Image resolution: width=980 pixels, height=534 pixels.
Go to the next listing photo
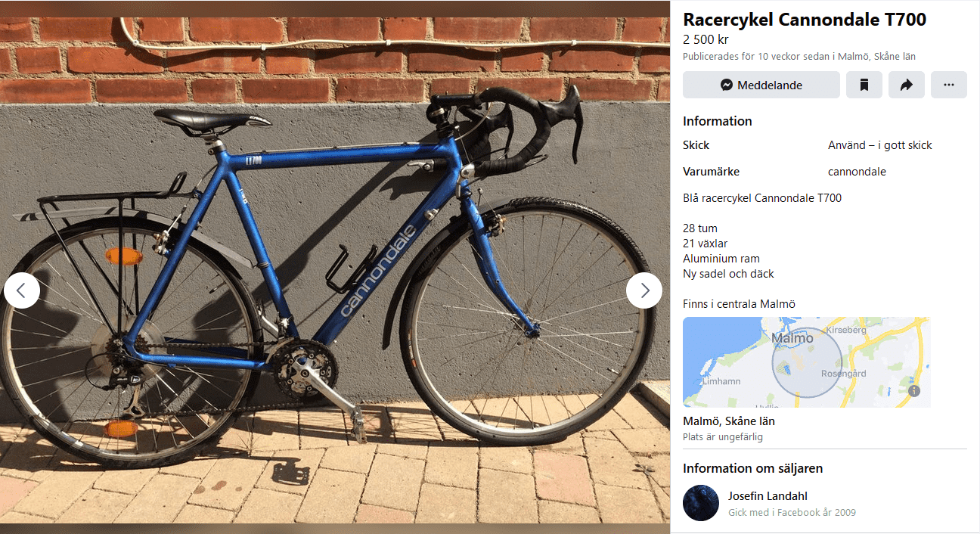point(644,290)
